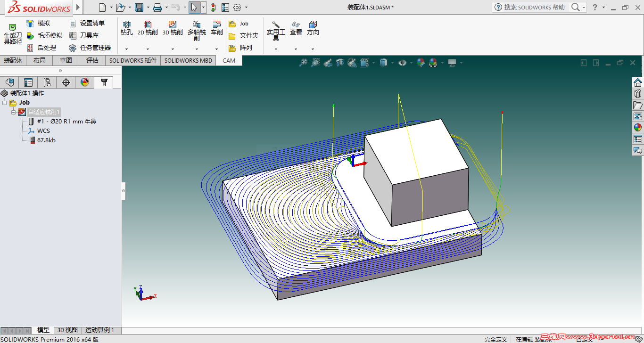Click the Previous View icon
This screenshot has height=343, width=644.
pos(328,63)
